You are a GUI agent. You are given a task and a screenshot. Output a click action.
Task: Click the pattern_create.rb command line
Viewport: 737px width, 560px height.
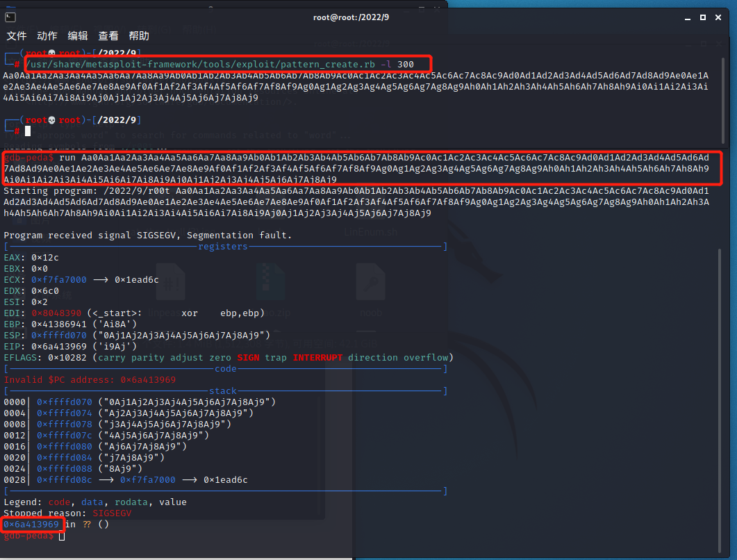(x=220, y=64)
